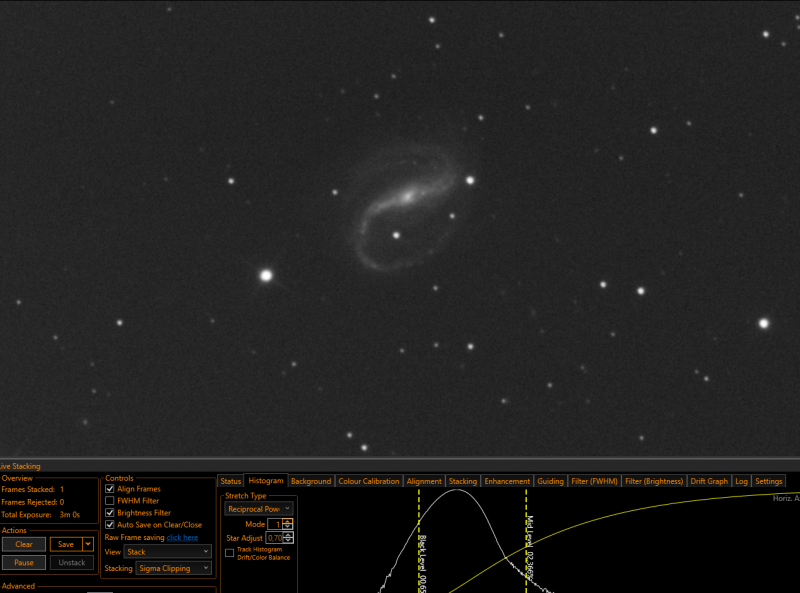This screenshot has width=800, height=593.
Task: Expand the Stacking mode dropdown showing Sigma Clipping
Action: click(173, 568)
